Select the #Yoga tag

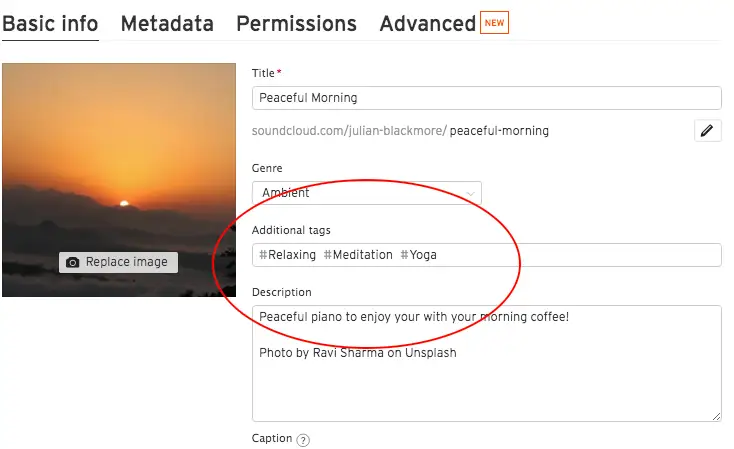(419, 255)
